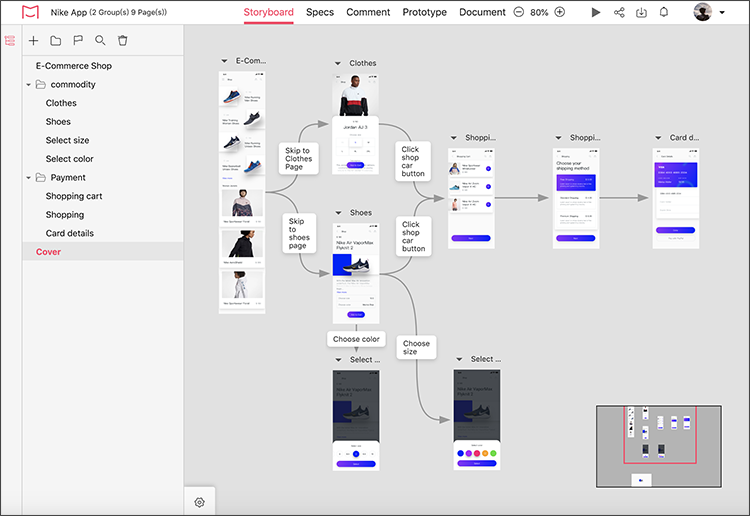Select the Choose size flow label
Image resolution: width=750 pixels, height=516 pixels.
(x=416, y=347)
